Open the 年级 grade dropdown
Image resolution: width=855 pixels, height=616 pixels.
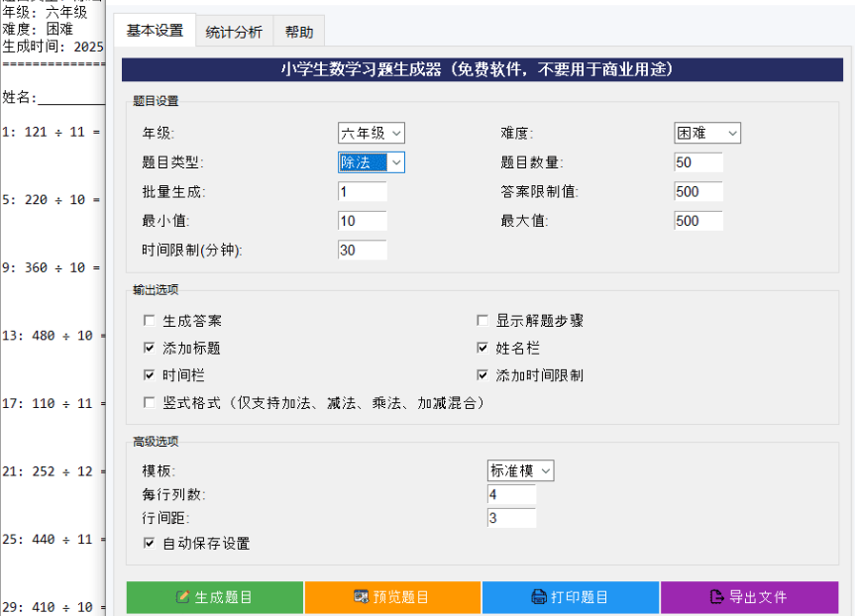pyautogui.click(x=371, y=133)
